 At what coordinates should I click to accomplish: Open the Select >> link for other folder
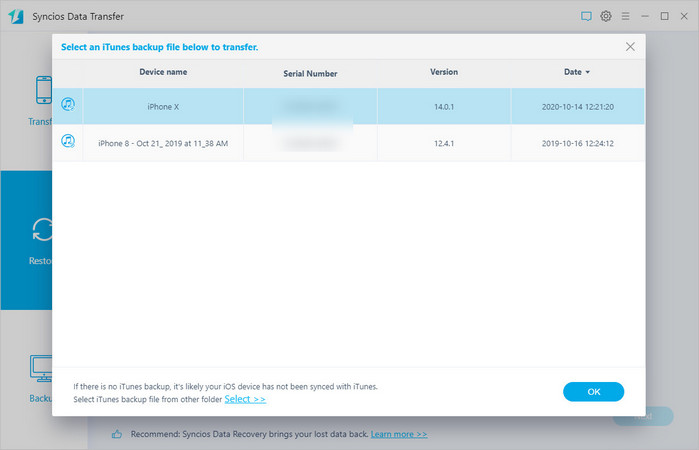pos(245,399)
